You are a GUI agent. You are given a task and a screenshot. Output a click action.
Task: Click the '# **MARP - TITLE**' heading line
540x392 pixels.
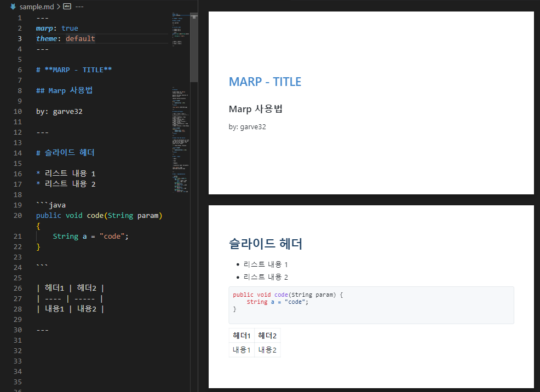pyautogui.click(x=74, y=70)
